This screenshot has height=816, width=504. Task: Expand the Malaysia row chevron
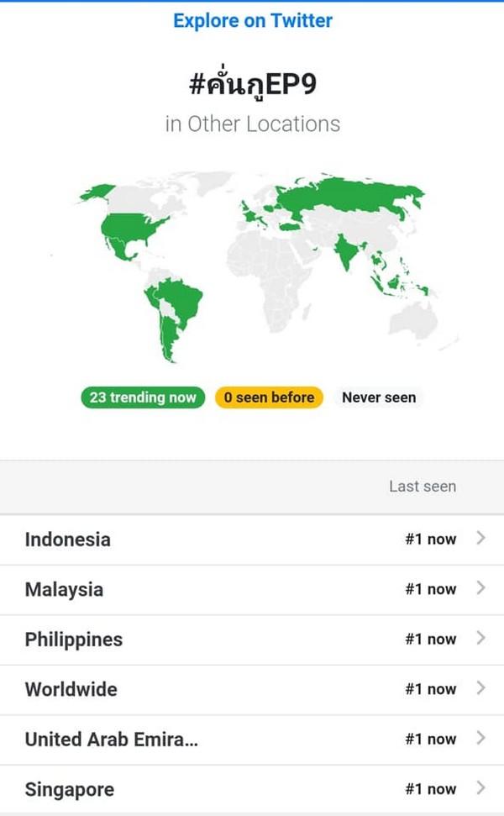[480, 588]
